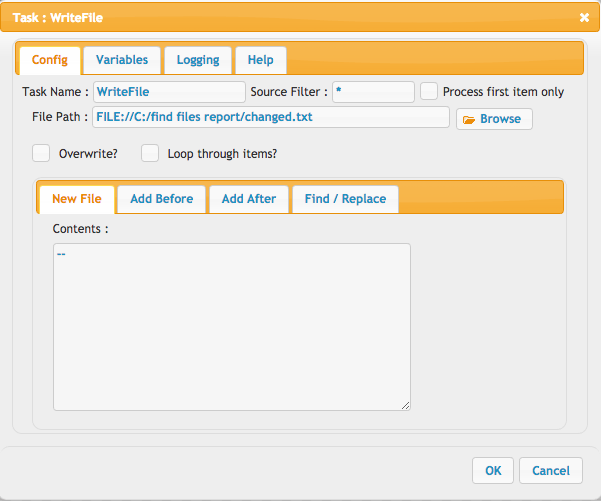Enable the Overwrite checkbox
Screen dimensions: 601x501
coord(41,153)
